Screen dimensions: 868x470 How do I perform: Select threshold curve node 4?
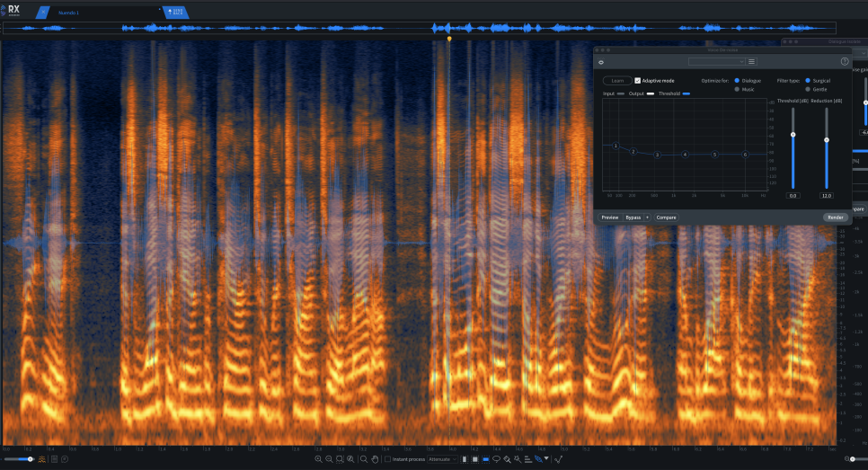[x=685, y=155]
